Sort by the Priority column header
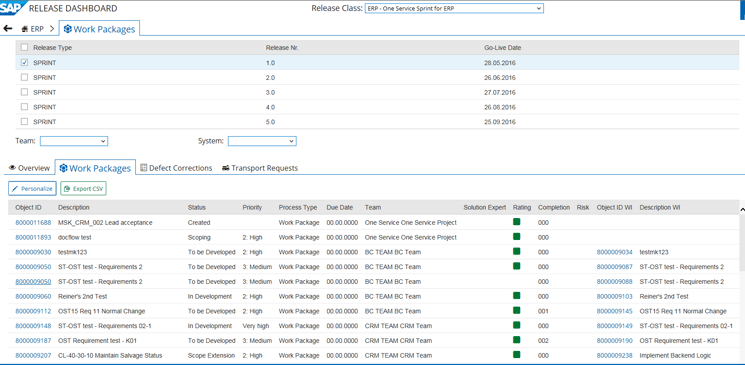This screenshot has width=745, height=365. point(252,208)
